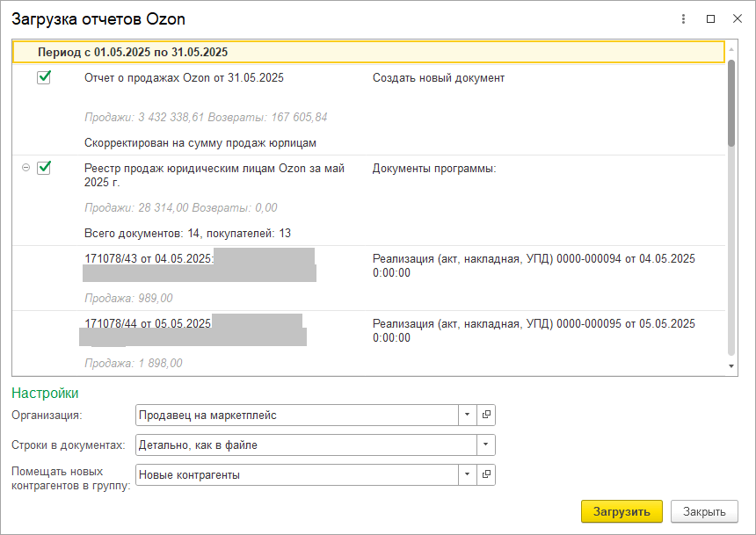Uncheck Отчет о продажах Ozon checkbox

(44, 78)
